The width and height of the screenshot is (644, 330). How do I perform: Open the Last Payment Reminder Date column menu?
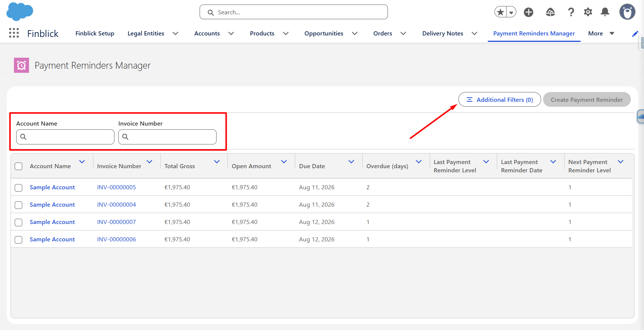(x=553, y=162)
